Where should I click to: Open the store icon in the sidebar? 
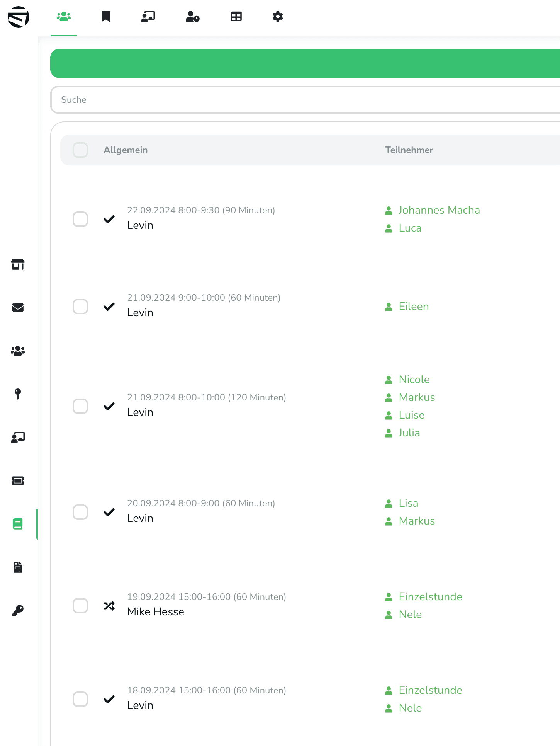pyautogui.click(x=18, y=264)
